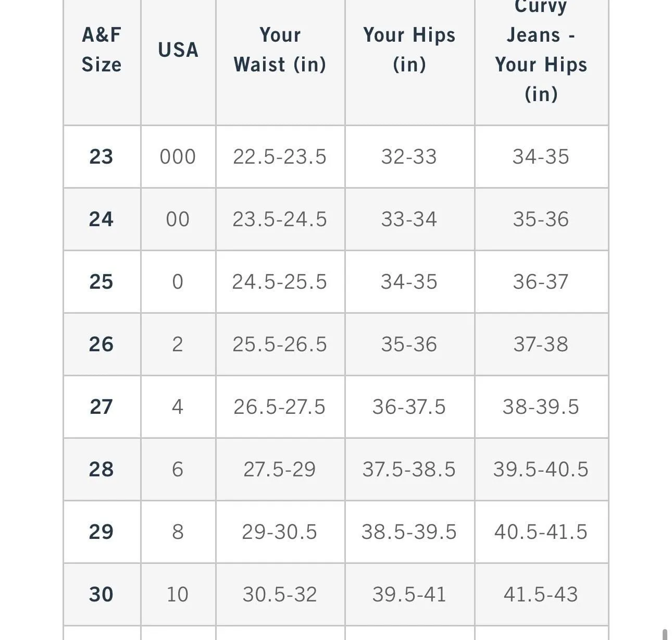Click hips value 34-35 in size 25 row
672x640 pixels.
[409, 281]
